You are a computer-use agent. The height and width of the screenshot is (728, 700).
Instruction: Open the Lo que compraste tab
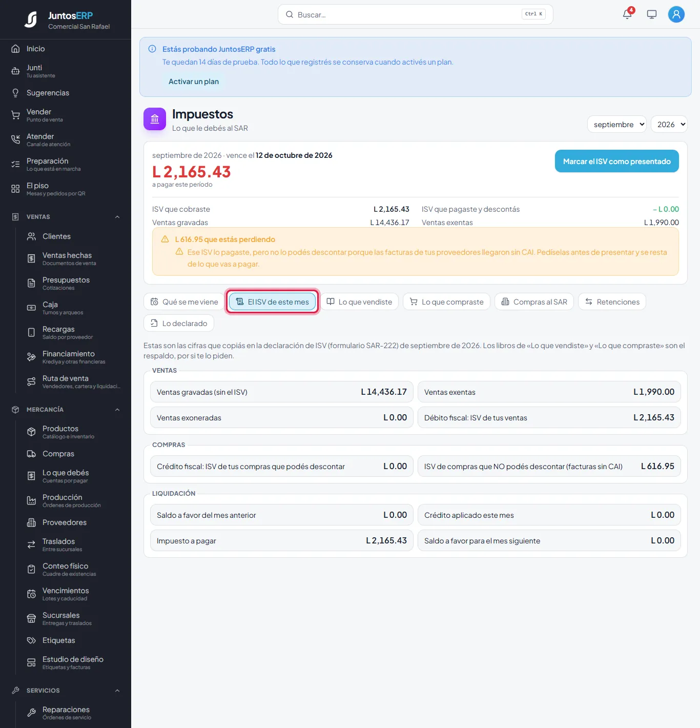tap(446, 301)
